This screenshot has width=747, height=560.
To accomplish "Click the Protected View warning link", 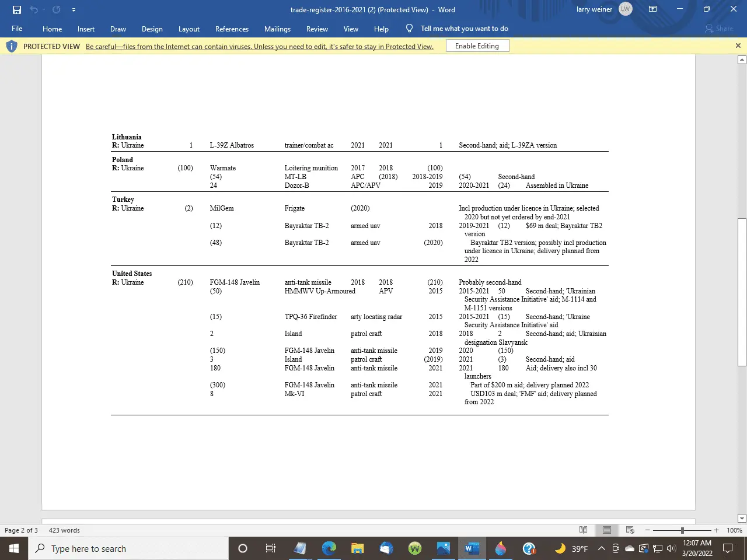I will (x=259, y=47).
